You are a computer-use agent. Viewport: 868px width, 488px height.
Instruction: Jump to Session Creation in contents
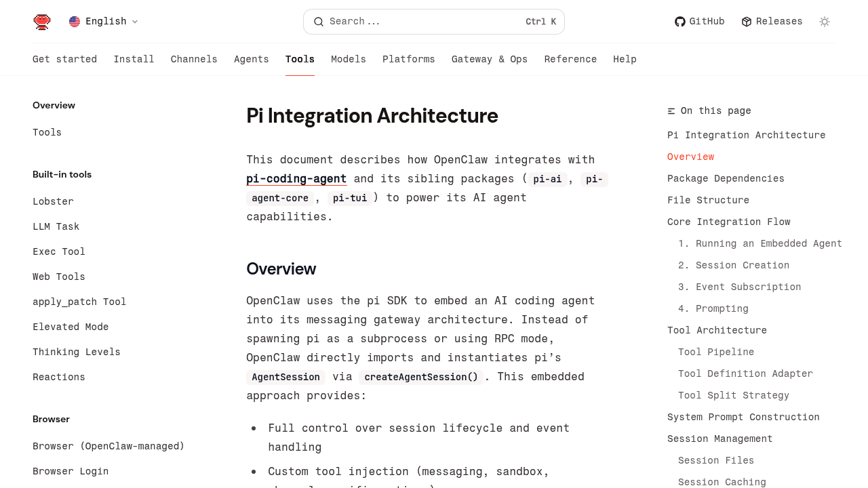pyautogui.click(x=742, y=266)
